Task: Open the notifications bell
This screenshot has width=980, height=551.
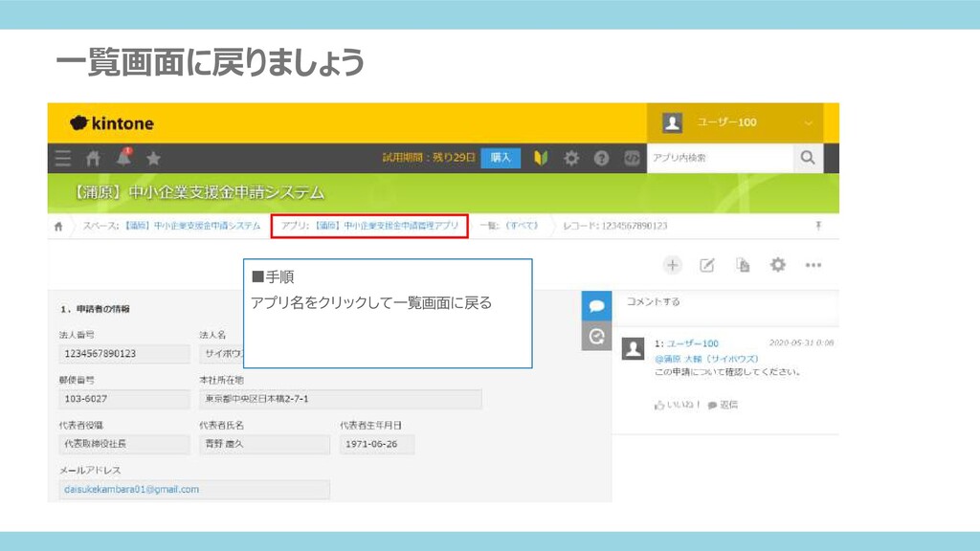Action: [123, 157]
